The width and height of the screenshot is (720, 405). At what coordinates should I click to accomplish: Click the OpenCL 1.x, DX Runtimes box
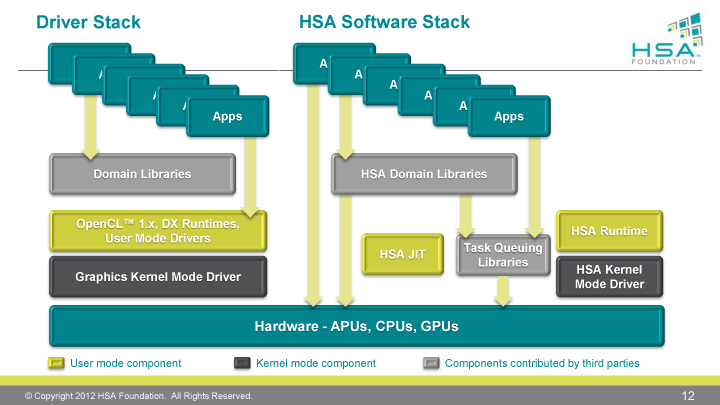coord(158,231)
